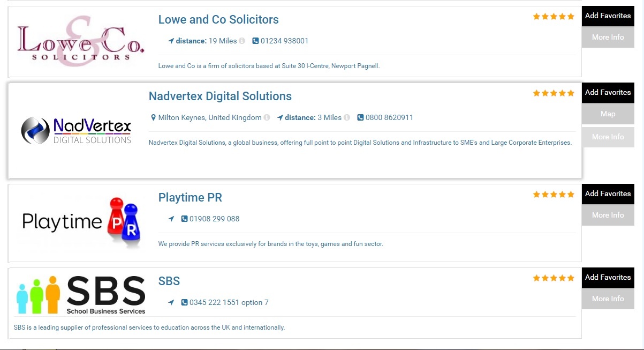The height and width of the screenshot is (350, 644).
Task: Click star rating for Nadvertex Digital Solutions
Action: [x=554, y=93]
